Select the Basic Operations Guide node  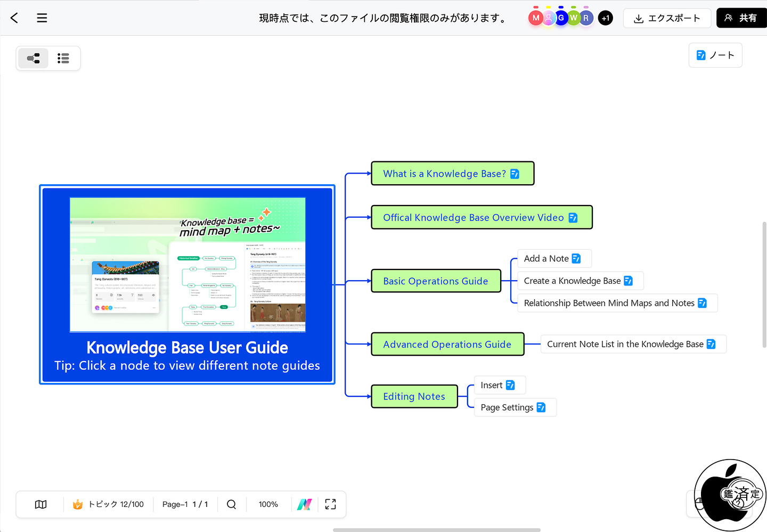[435, 281]
